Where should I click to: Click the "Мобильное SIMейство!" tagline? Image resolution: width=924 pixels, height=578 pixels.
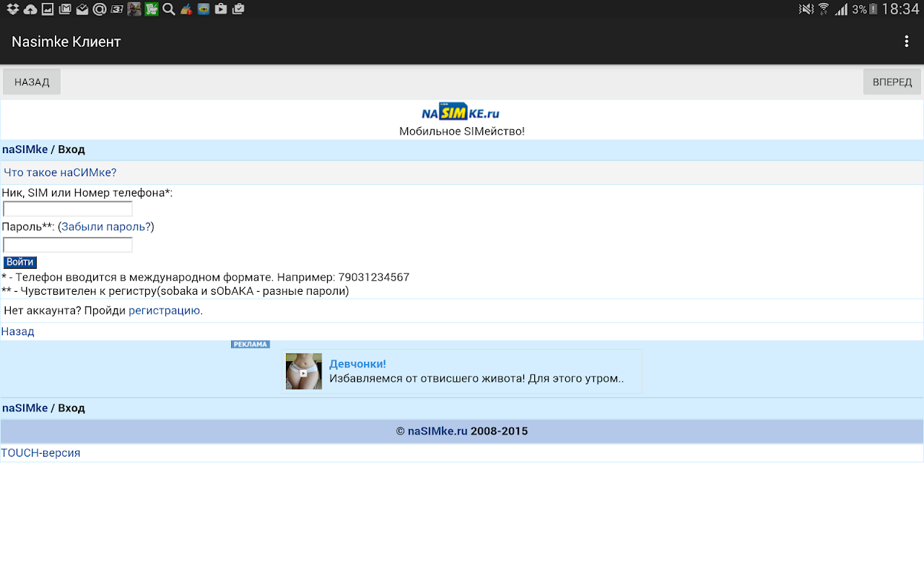click(x=462, y=131)
